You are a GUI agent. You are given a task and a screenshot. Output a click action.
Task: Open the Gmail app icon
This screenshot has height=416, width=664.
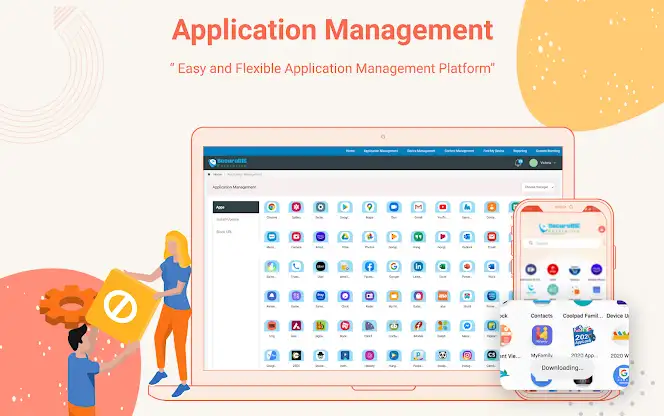tap(418, 207)
